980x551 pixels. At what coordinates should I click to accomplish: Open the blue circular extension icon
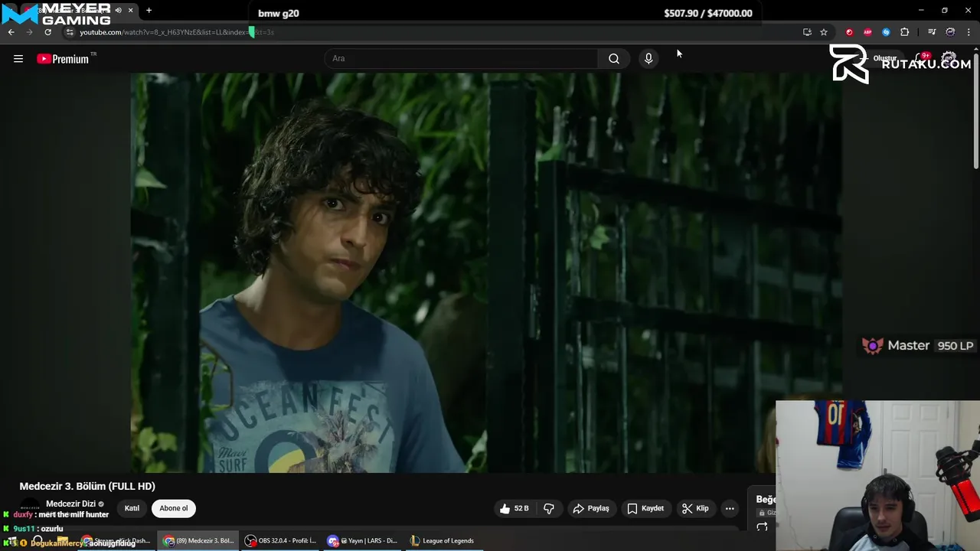click(x=886, y=32)
